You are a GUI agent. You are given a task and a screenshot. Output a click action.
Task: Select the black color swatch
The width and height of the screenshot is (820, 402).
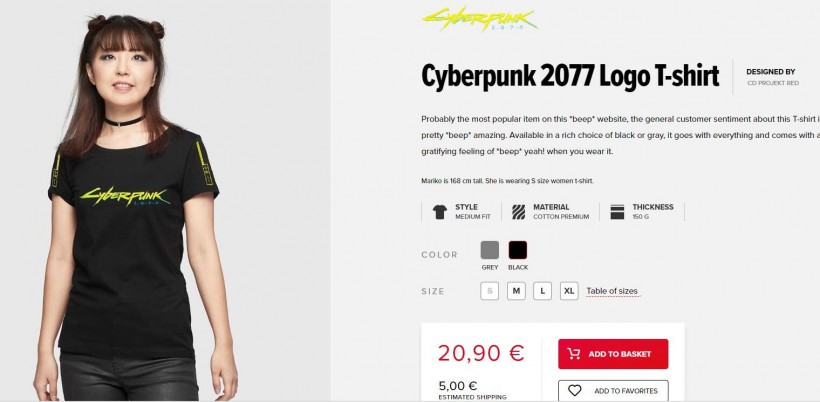coord(518,250)
